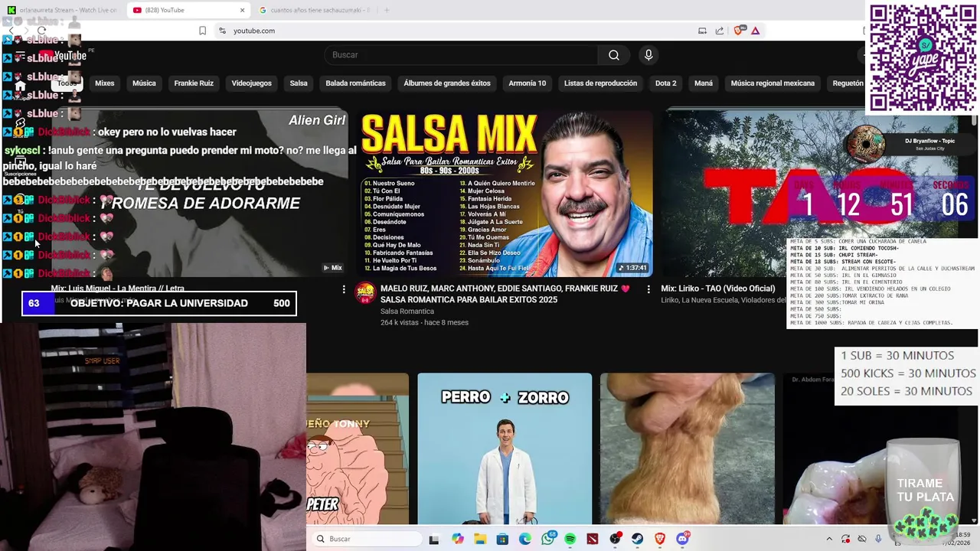Open Brave Shields lion icon
This screenshot has height=551, width=980.
click(739, 31)
